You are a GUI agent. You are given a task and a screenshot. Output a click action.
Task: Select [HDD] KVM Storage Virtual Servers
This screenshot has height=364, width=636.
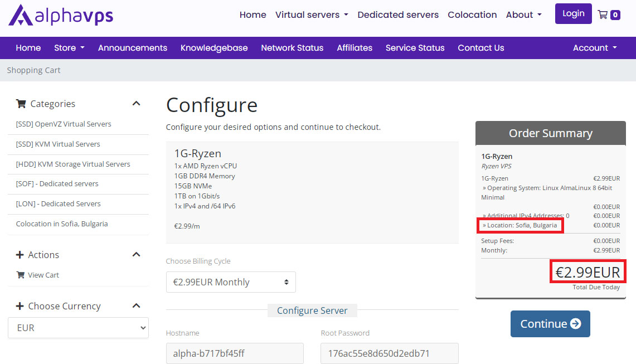point(73,164)
